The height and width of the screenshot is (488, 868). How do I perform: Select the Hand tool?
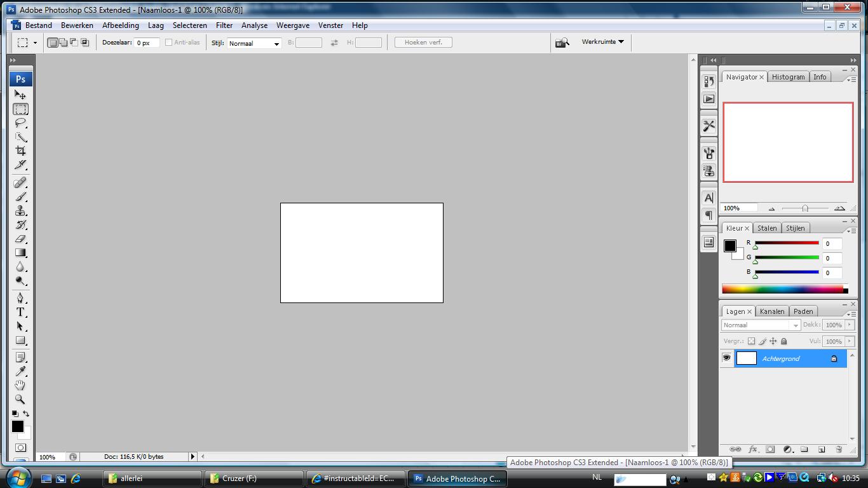pyautogui.click(x=20, y=385)
